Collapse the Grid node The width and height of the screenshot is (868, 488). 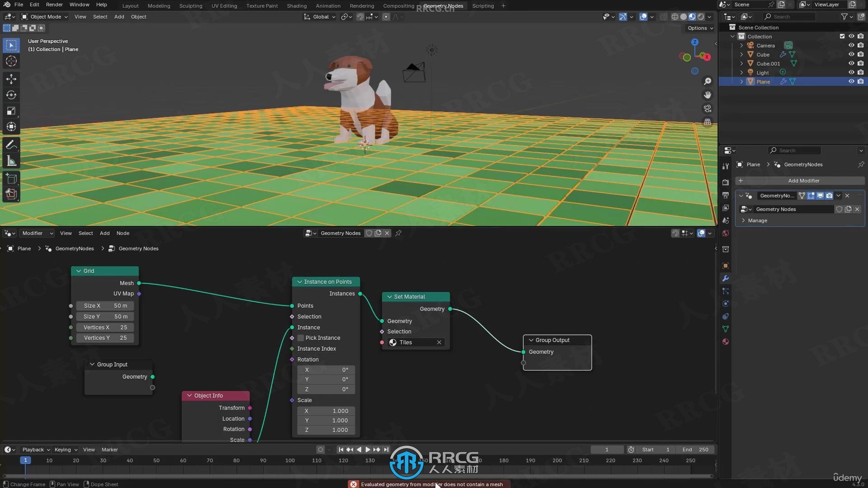[x=79, y=271]
